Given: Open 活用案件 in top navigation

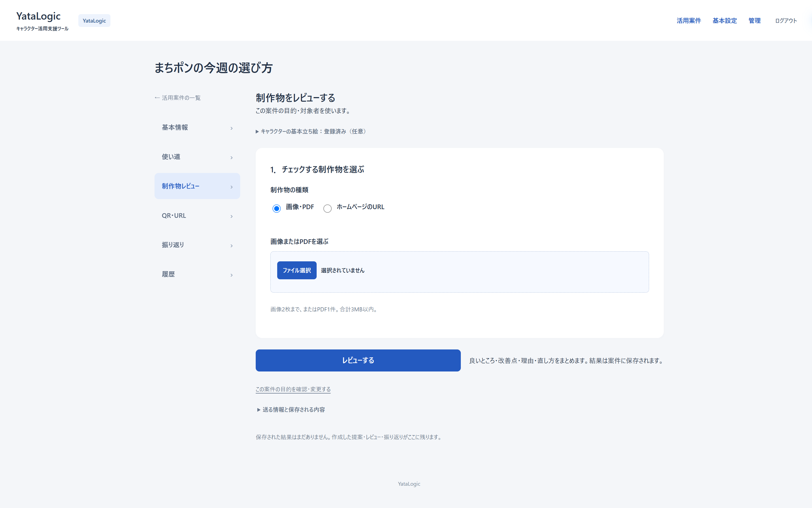Looking at the screenshot, I should [x=689, y=20].
